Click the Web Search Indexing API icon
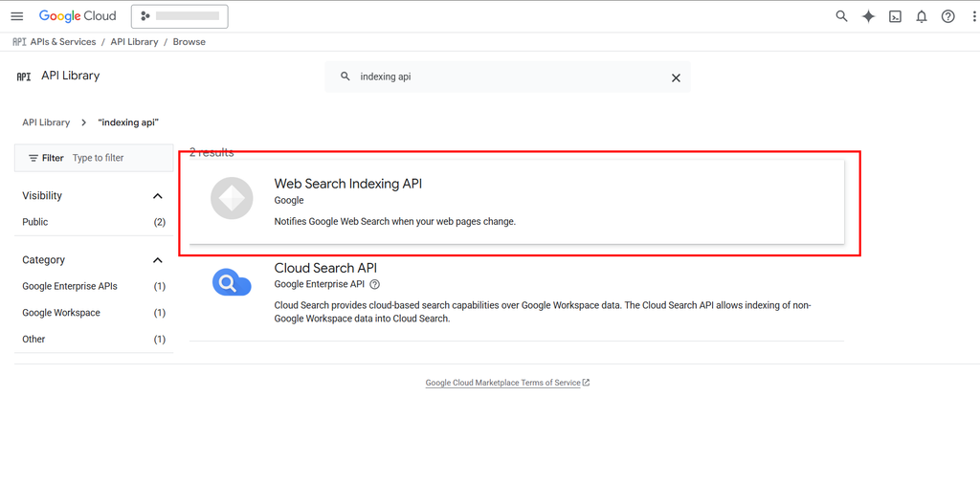The image size is (980, 485). 232,198
